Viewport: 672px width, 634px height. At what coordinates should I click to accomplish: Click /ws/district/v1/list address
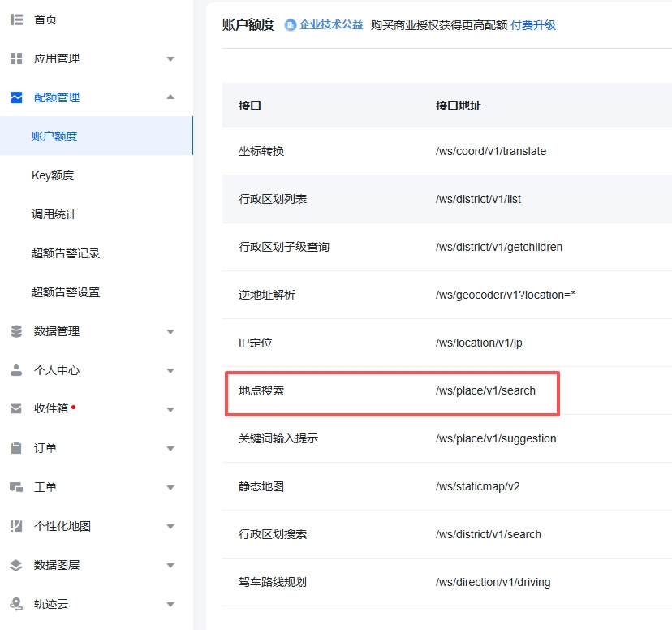pos(478,199)
